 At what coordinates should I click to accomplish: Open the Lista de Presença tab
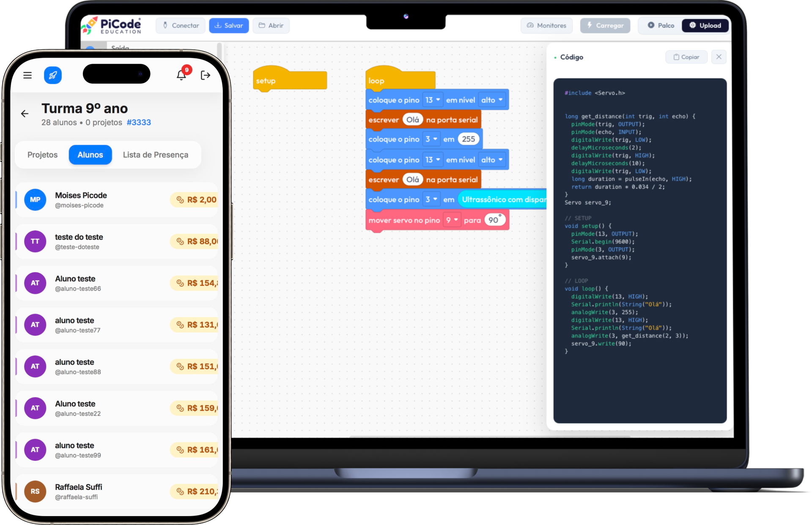pos(156,155)
